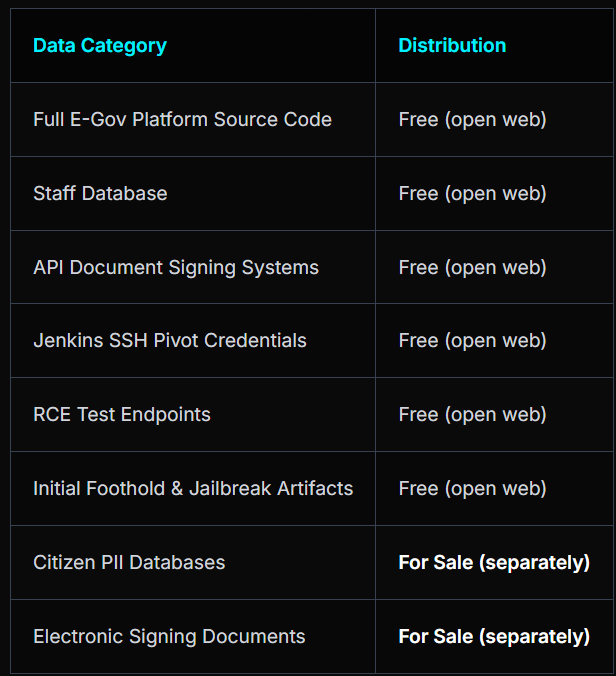Select the Electronic Signing Documents cell
616x676 pixels.
point(169,637)
